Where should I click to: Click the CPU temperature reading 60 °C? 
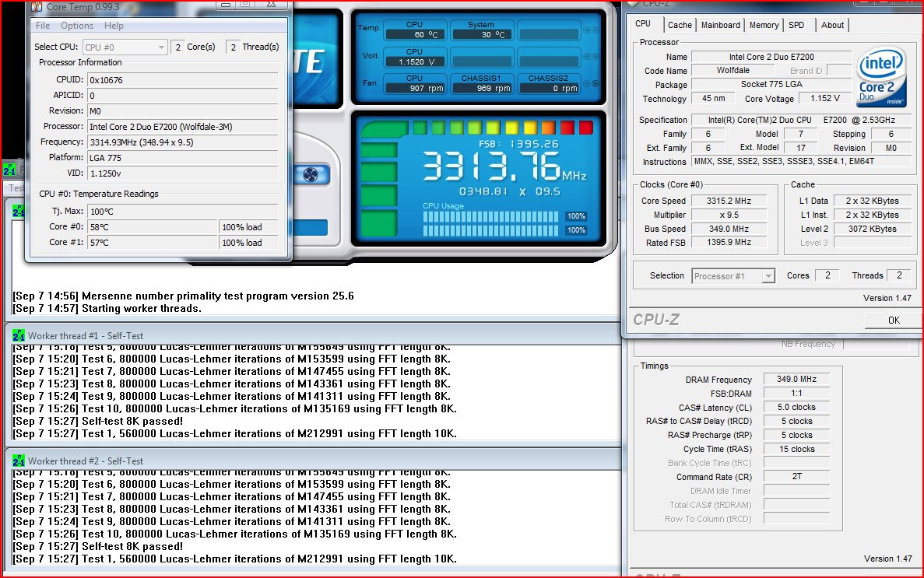[x=414, y=35]
